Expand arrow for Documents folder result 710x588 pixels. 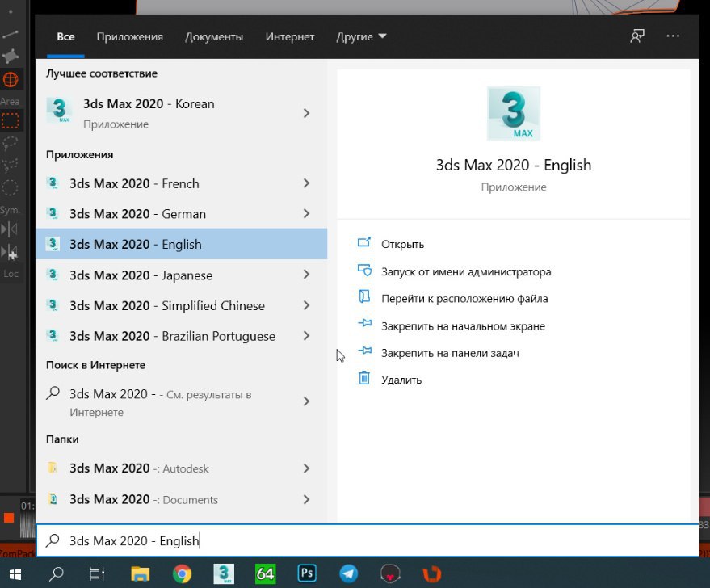pyautogui.click(x=307, y=499)
